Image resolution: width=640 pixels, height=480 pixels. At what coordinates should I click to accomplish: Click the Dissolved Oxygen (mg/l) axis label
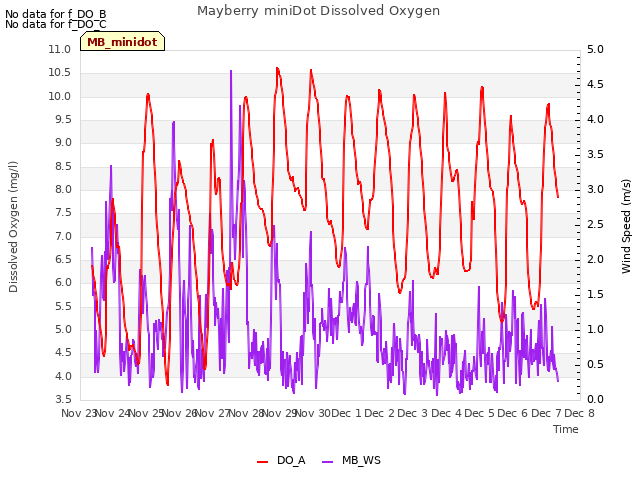pyautogui.click(x=13, y=227)
